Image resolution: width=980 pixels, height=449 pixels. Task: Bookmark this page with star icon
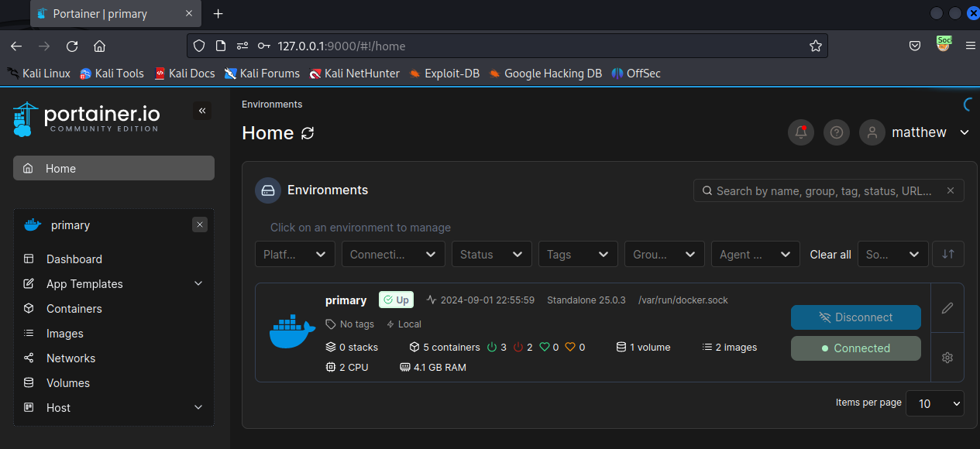(815, 46)
